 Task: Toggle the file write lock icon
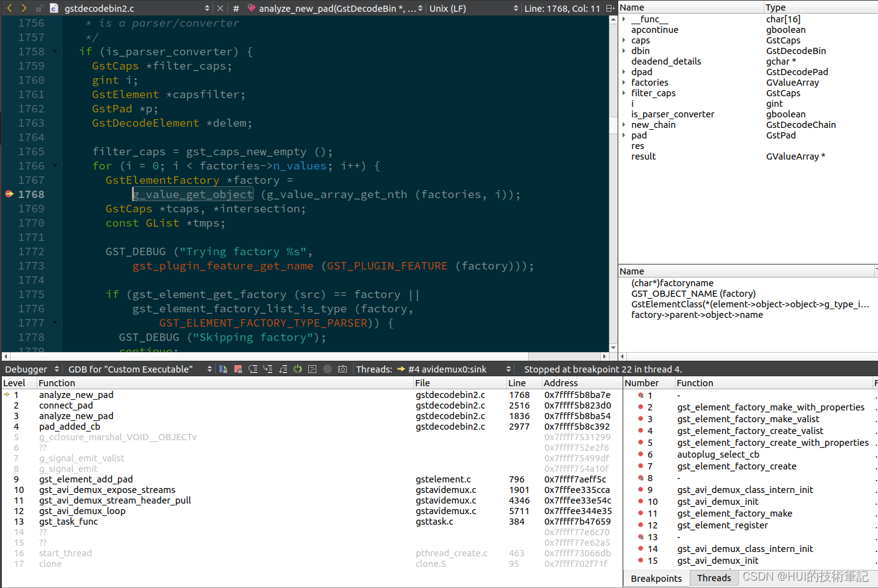(x=39, y=8)
